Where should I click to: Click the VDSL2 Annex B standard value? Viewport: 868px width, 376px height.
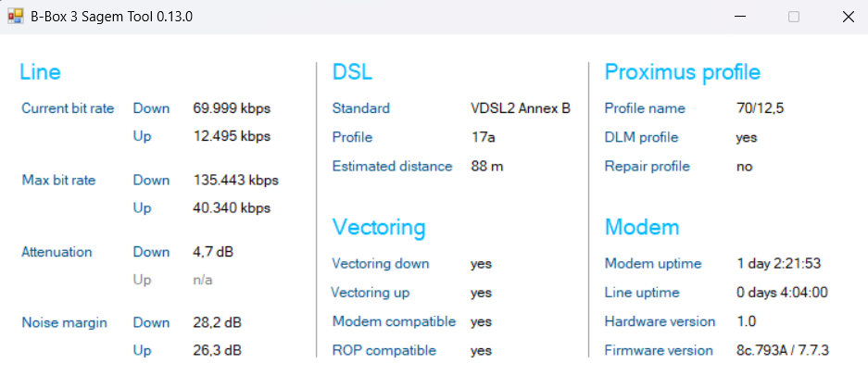click(x=520, y=108)
